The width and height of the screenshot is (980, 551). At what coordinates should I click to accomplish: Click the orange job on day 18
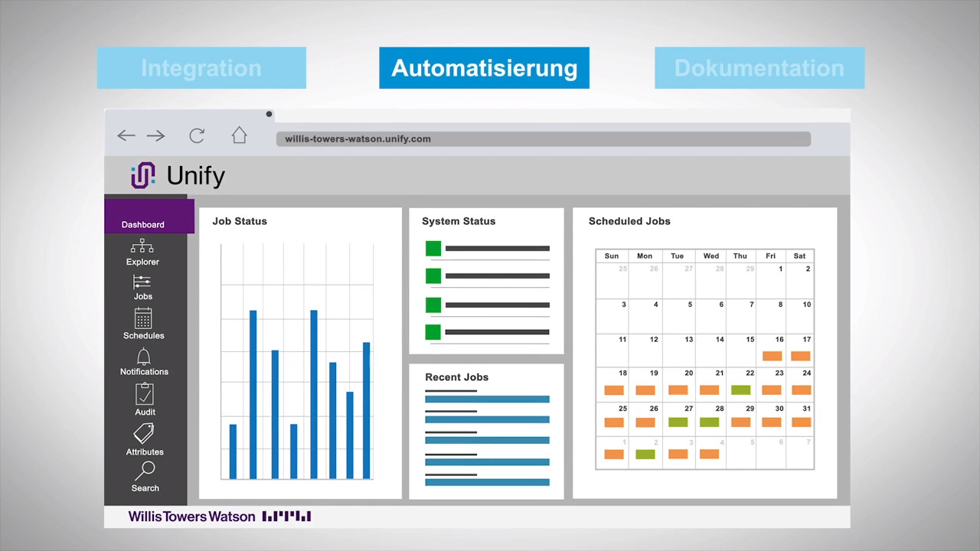(614, 390)
